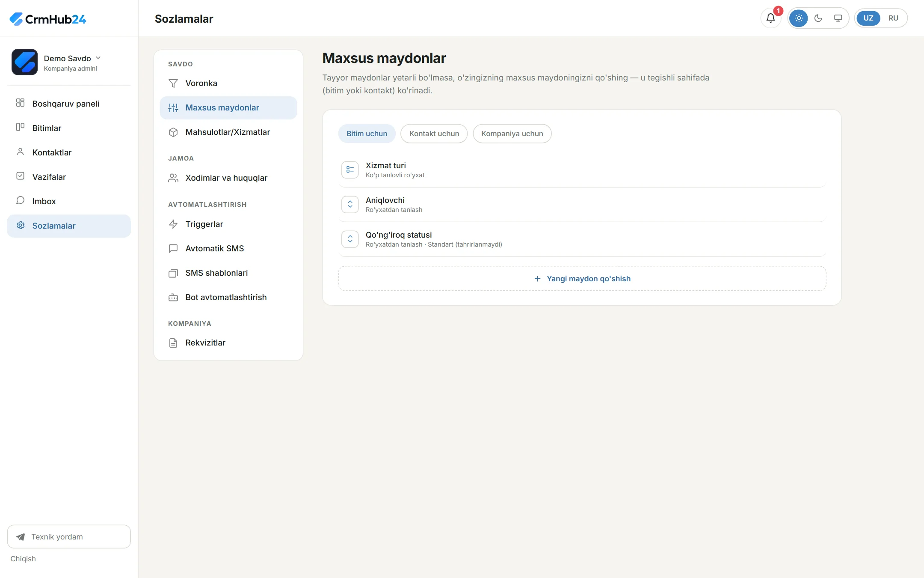Open the Xizmat turi field row
924x578 pixels.
582,170
